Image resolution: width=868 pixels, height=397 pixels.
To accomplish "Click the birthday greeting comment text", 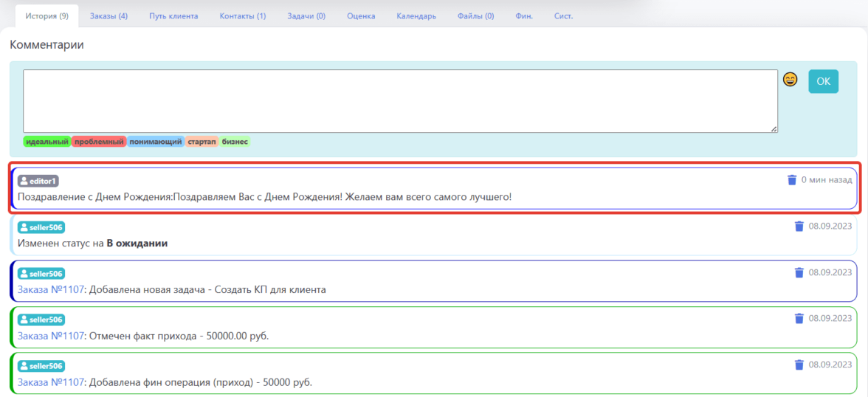I will (264, 196).
